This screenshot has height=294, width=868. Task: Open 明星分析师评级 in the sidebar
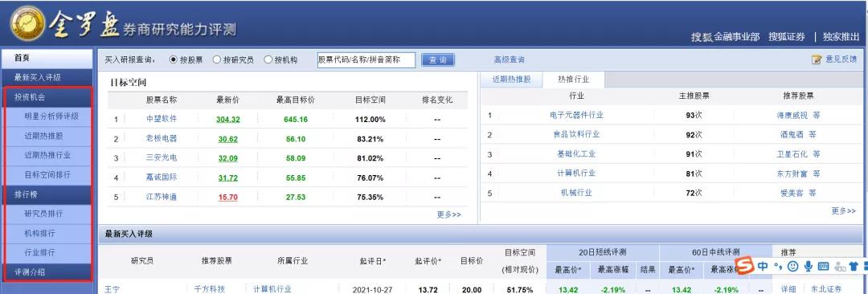(48, 116)
